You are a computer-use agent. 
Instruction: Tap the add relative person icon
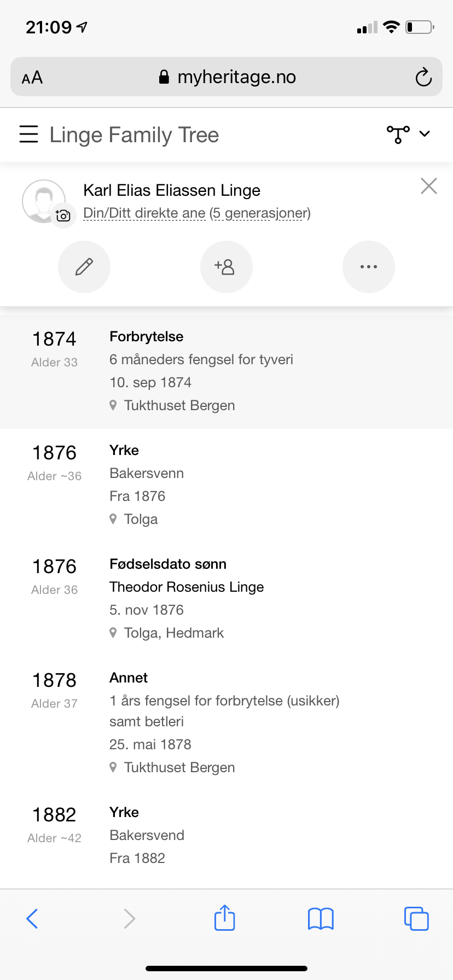point(226,267)
